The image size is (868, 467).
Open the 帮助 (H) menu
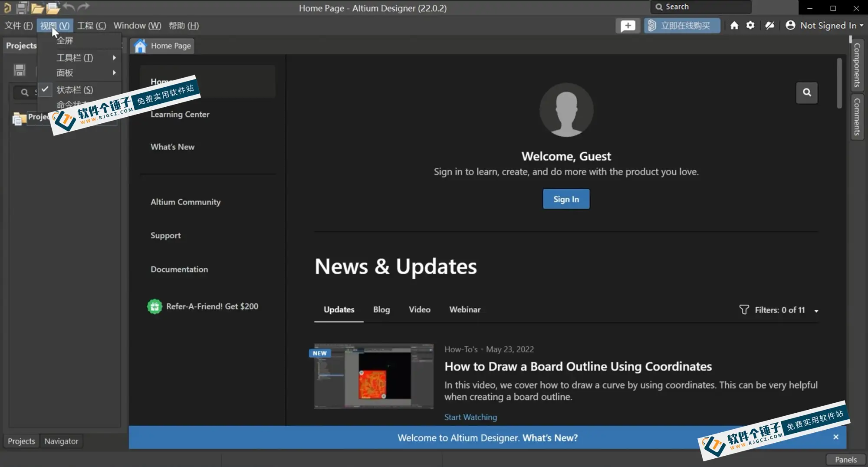point(184,26)
